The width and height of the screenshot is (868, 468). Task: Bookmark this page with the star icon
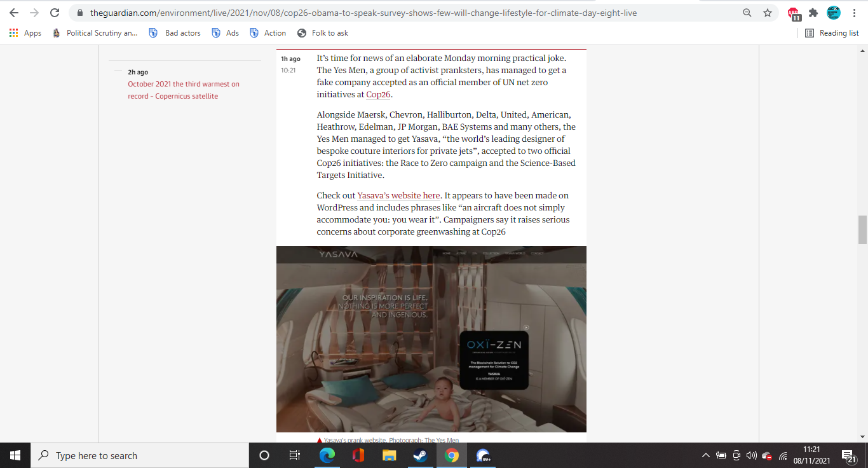click(x=768, y=13)
